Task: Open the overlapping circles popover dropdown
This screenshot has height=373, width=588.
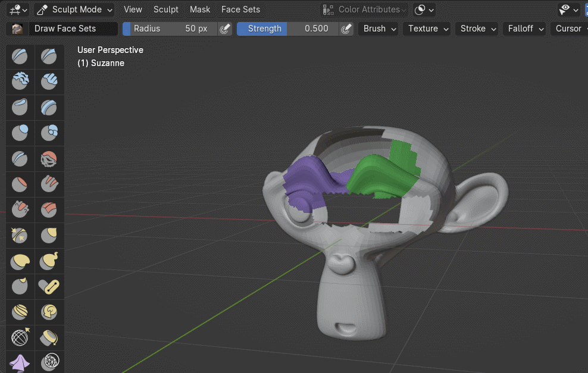Action: click(424, 10)
